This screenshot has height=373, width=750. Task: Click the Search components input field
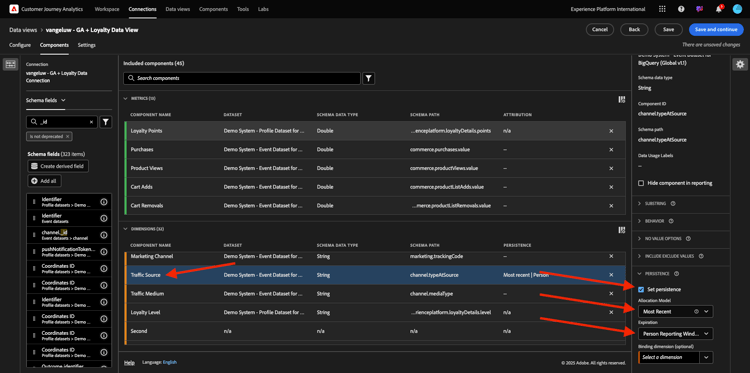[x=242, y=78]
